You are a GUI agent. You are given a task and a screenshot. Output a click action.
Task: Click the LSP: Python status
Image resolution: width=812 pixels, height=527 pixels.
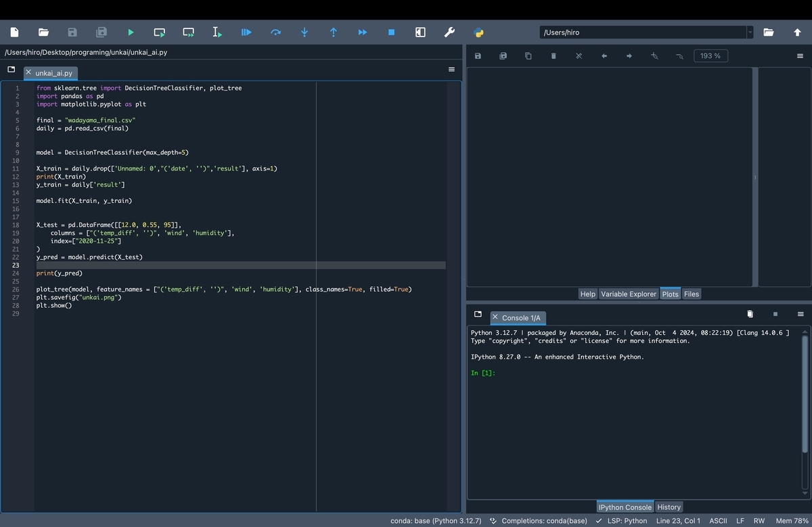tap(621, 521)
